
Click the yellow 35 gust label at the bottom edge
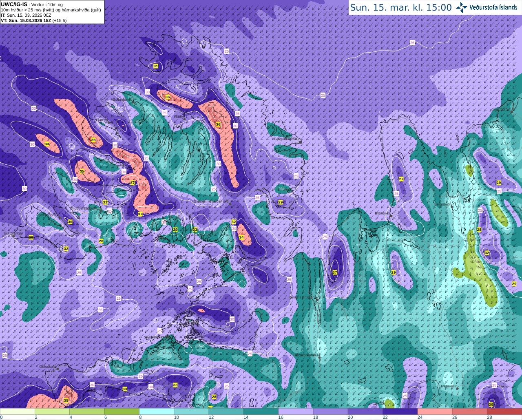66,400
